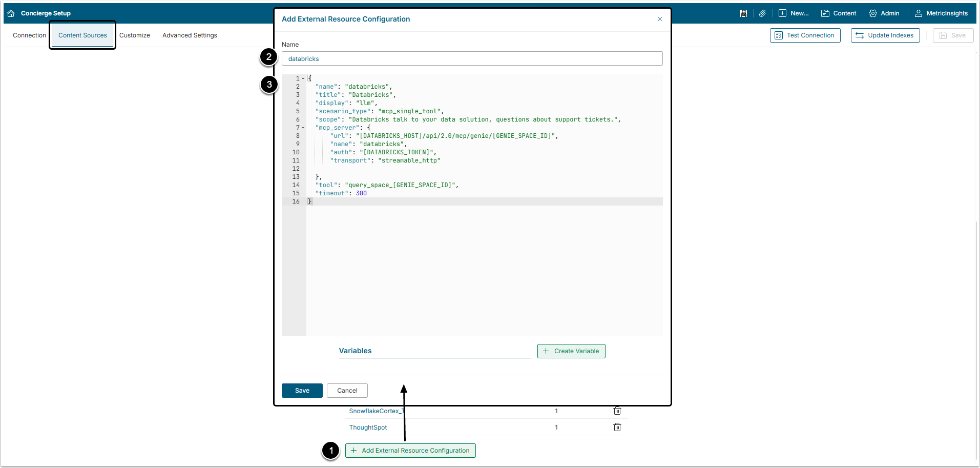
Task: Click the paperclip attachment icon
Action: 762,13
